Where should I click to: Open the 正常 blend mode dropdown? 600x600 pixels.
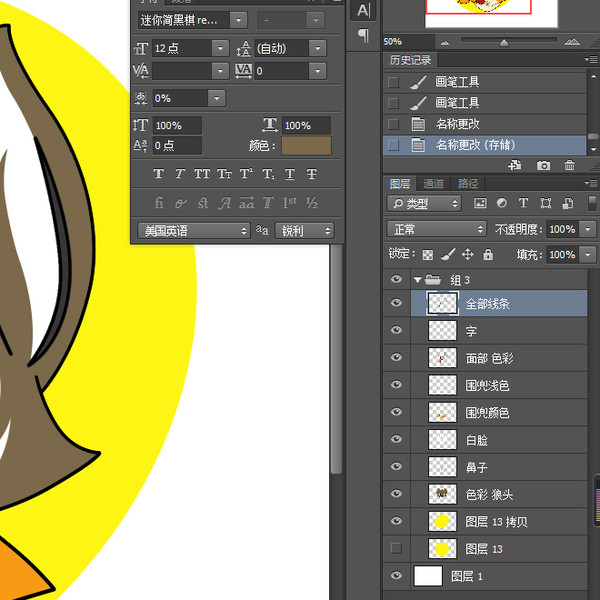tap(436, 229)
